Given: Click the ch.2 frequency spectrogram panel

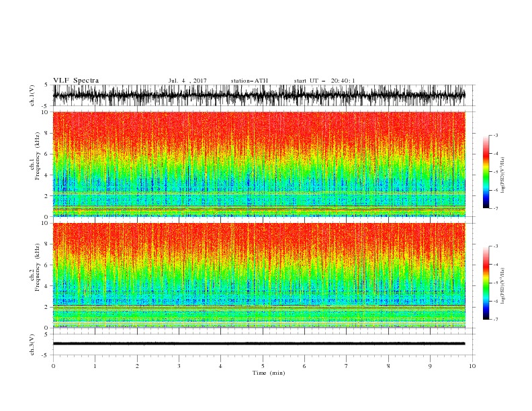Looking at the screenshot, I should point(259,275).
